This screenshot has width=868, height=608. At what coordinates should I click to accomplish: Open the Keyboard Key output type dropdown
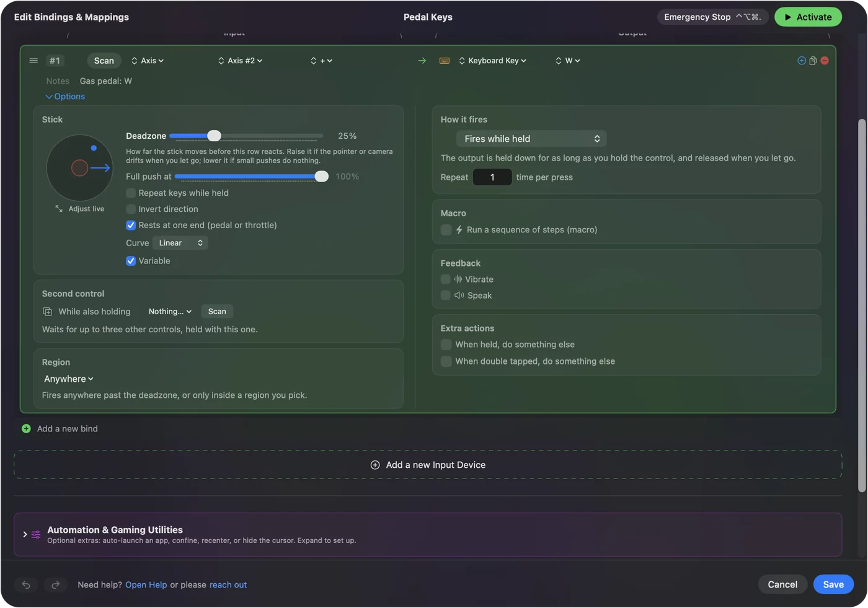(x=492, y=61)
